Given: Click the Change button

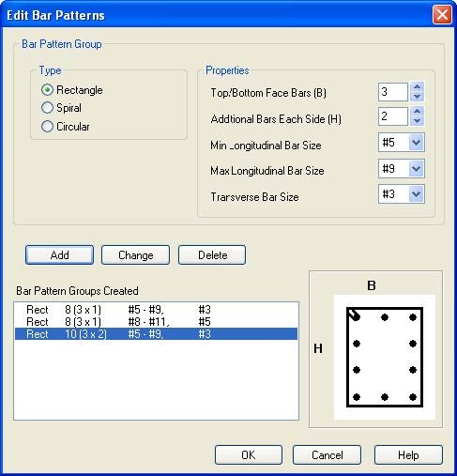Looking at the screenshot, I should click(x=135, y=255).
